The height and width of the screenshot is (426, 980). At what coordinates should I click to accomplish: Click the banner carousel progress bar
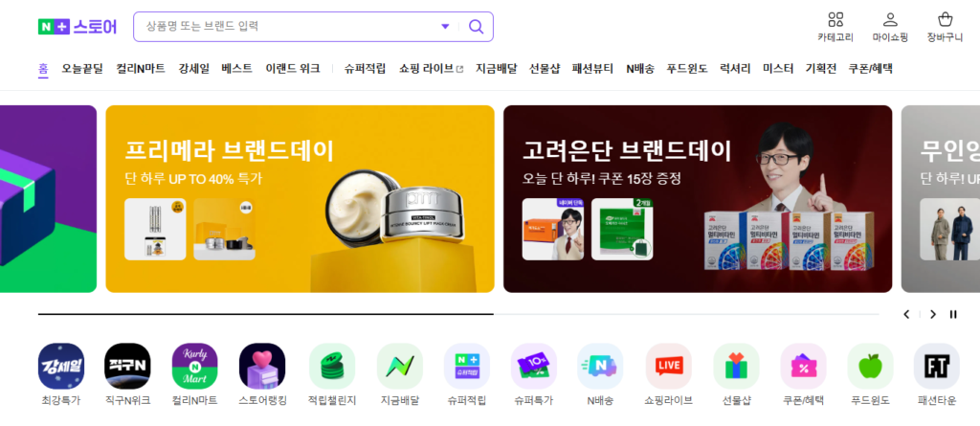click(457, 314)
